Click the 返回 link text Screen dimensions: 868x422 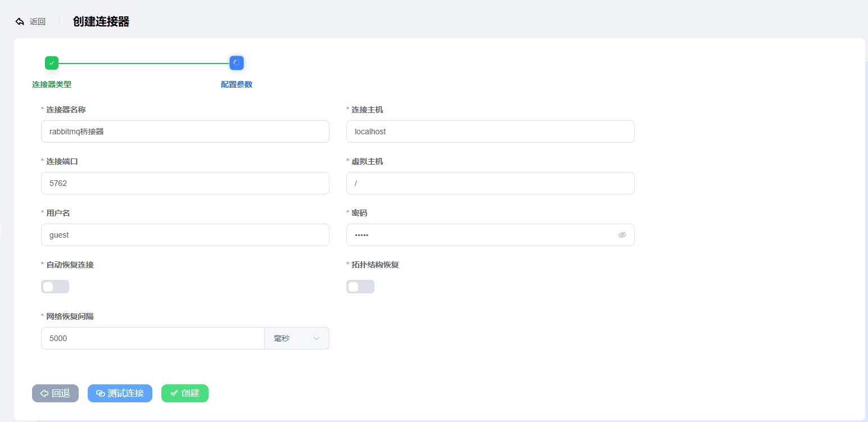click(38, 21)
